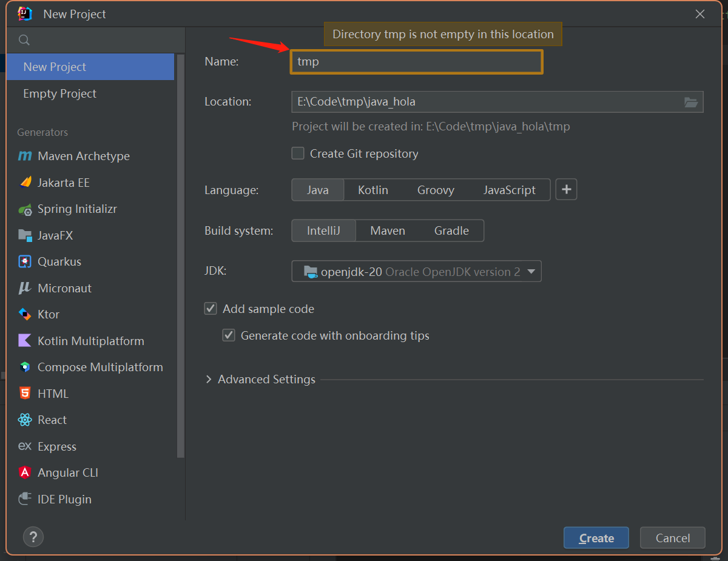
Task: Select Kotlin language
Action: (x=373, y=190)
